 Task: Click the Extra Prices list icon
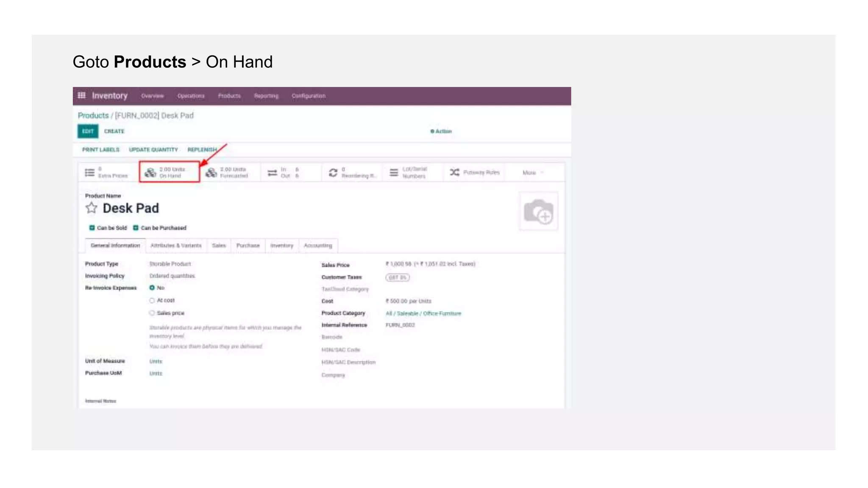point(90,172)
